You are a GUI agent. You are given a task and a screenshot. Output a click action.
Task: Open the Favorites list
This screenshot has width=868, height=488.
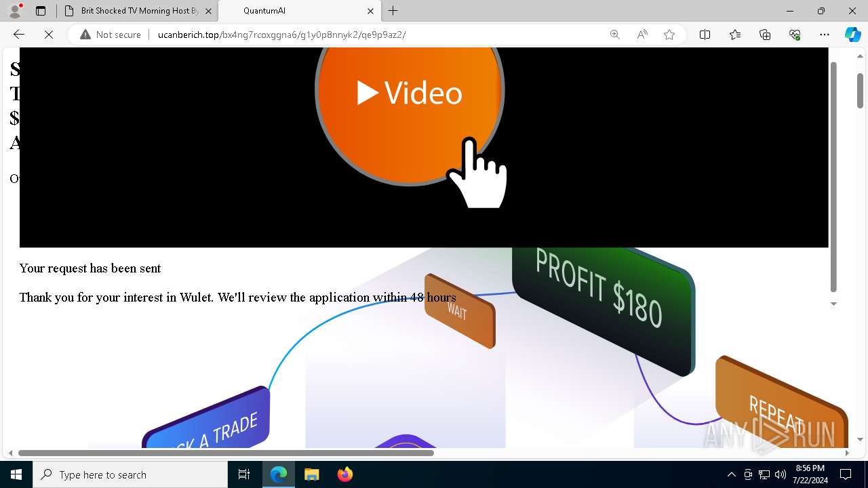[735, 35]
